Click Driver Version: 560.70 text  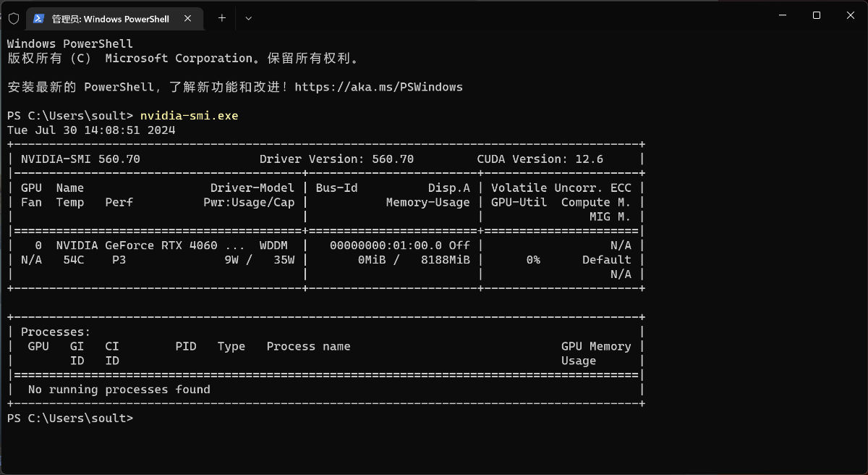click(336, 159)
